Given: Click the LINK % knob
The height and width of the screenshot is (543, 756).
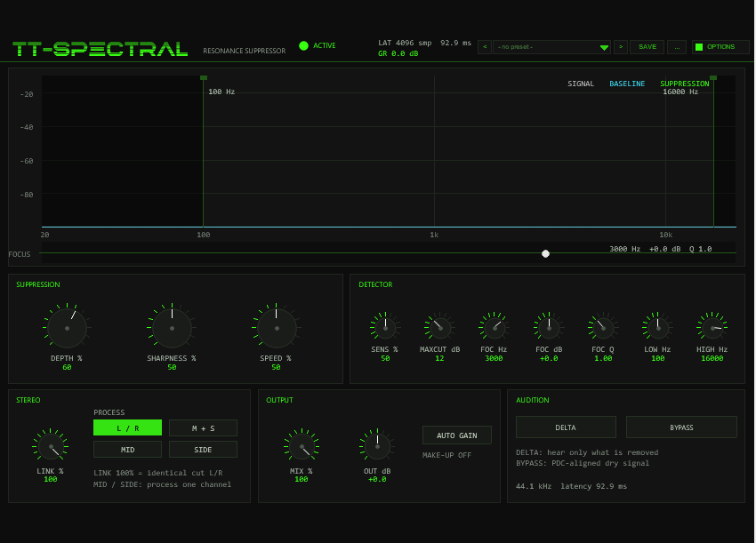Looking at the screenshot, I should 51,446.
